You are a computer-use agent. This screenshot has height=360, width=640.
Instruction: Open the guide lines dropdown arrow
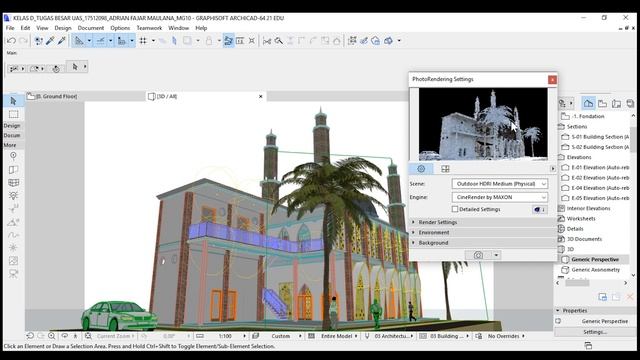89,40
